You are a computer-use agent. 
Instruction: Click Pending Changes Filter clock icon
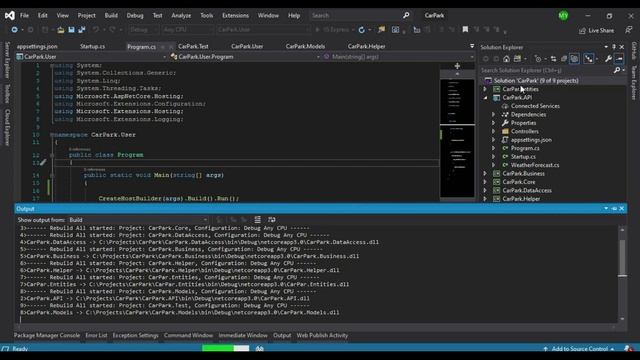pos(538,59)
